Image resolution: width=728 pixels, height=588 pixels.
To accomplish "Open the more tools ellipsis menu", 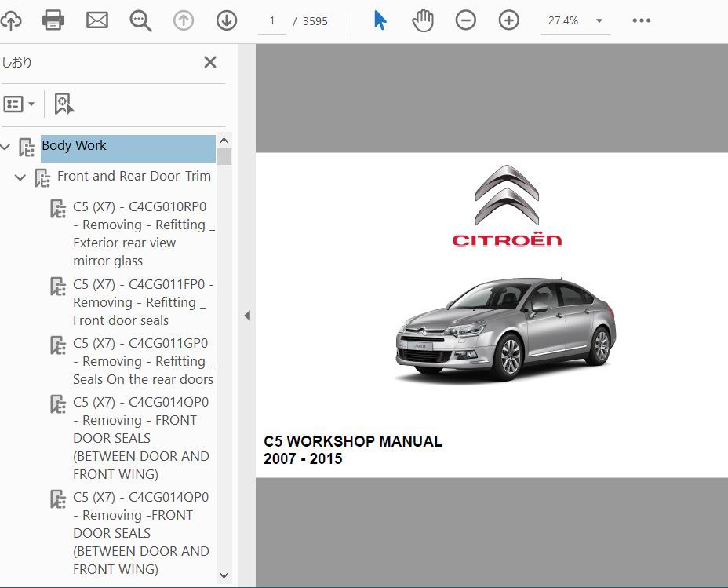I will (642, 21).
